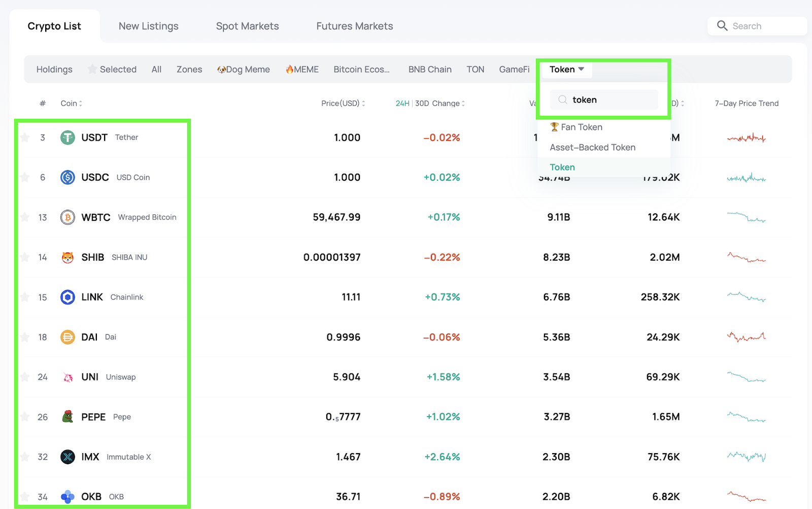This screenshot has height=509, width=812.
Task: Click SHIB price 0.00001397
Action: (x=332, y=258)
